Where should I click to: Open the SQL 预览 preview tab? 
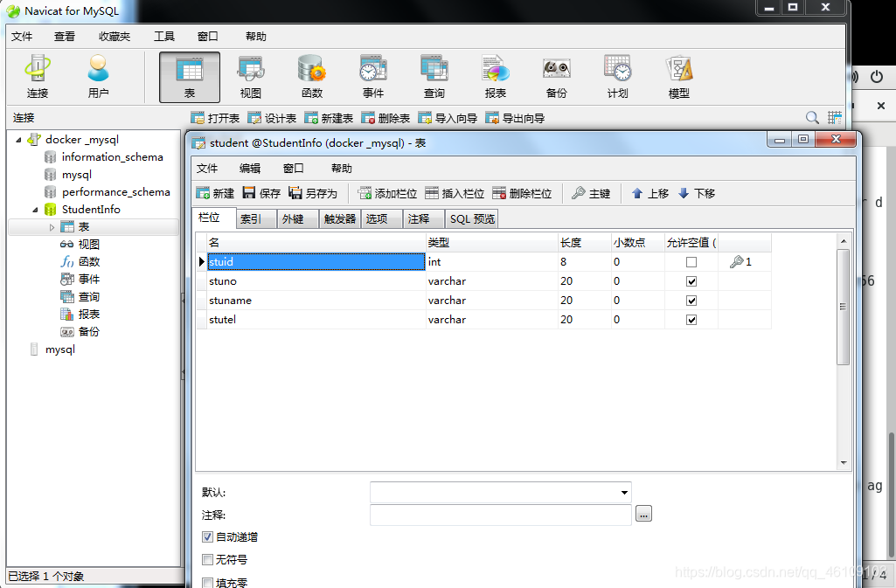pos(472,218)
